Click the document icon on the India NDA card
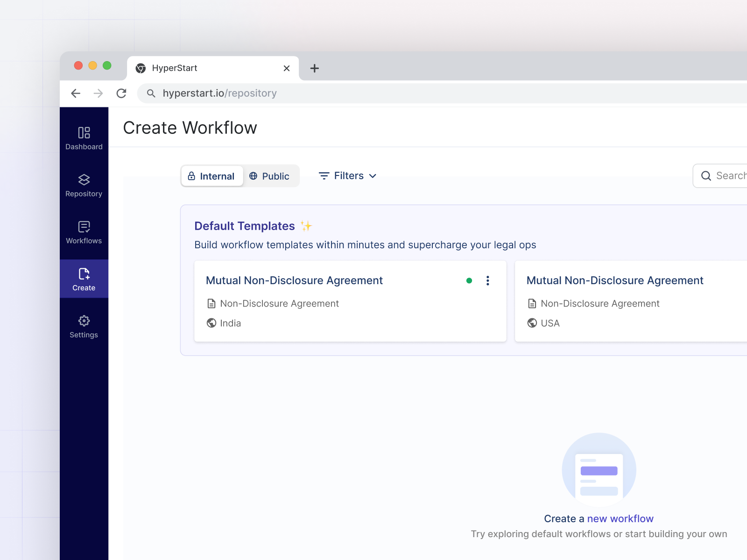 211,303
